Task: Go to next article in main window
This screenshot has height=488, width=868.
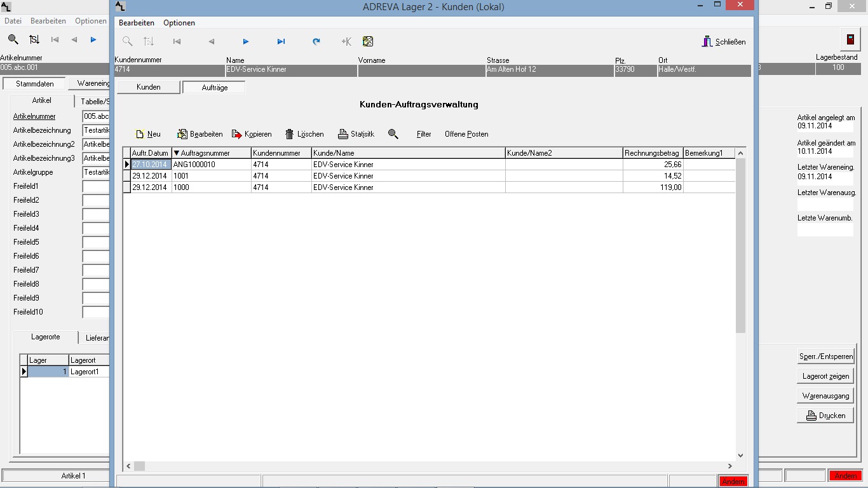Action: pyautogui.click(x=93, y=39)
